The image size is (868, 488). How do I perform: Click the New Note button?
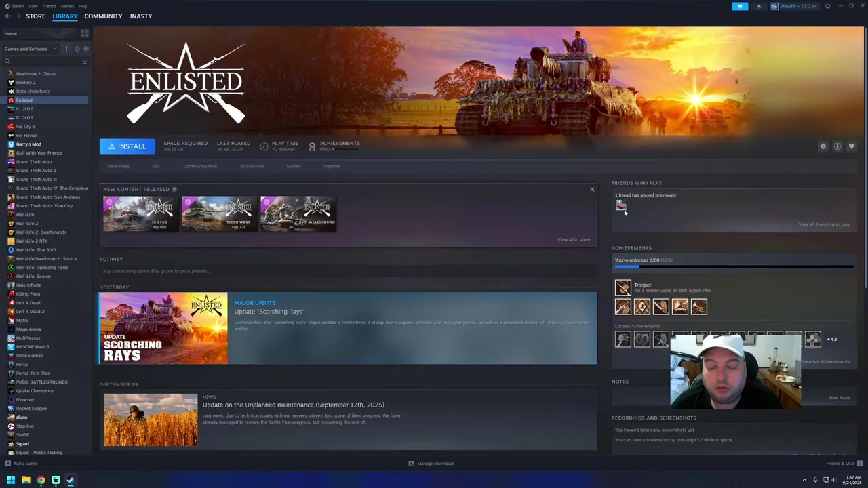(x=839, y=398)
